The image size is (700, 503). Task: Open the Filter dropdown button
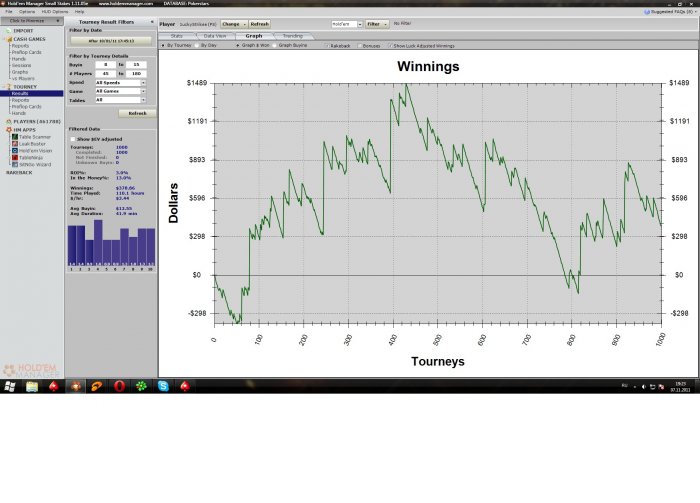377,24
